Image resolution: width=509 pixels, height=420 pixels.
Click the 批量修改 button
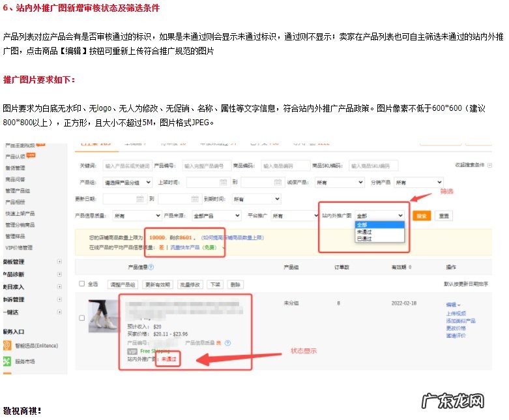pyautogui.click(x=190, y=284)
